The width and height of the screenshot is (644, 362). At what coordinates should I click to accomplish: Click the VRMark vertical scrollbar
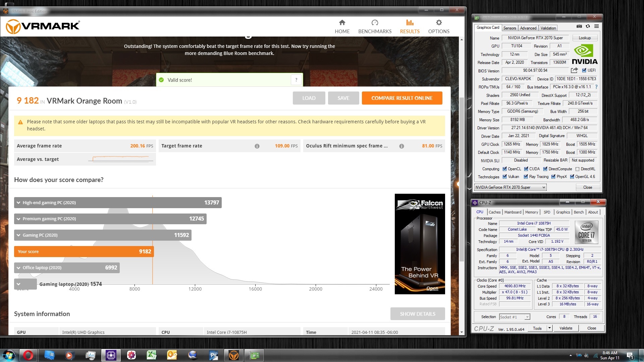pyautogui.click(x=462, y=179)
